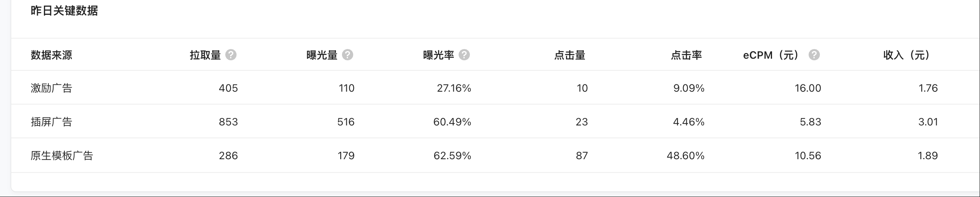Click the 拉取量 column header text
This screenshot has height=197, width=980.
(x=205, y=55)
